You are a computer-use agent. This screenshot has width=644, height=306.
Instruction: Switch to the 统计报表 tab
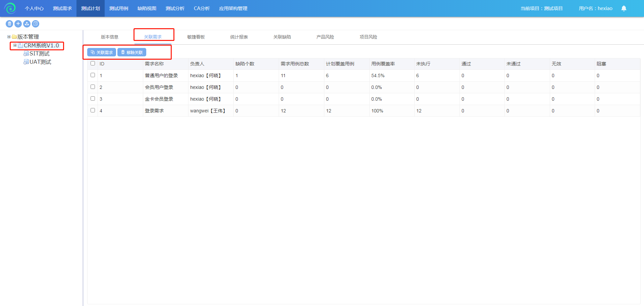pyautogui.click(x=239, y=37)
